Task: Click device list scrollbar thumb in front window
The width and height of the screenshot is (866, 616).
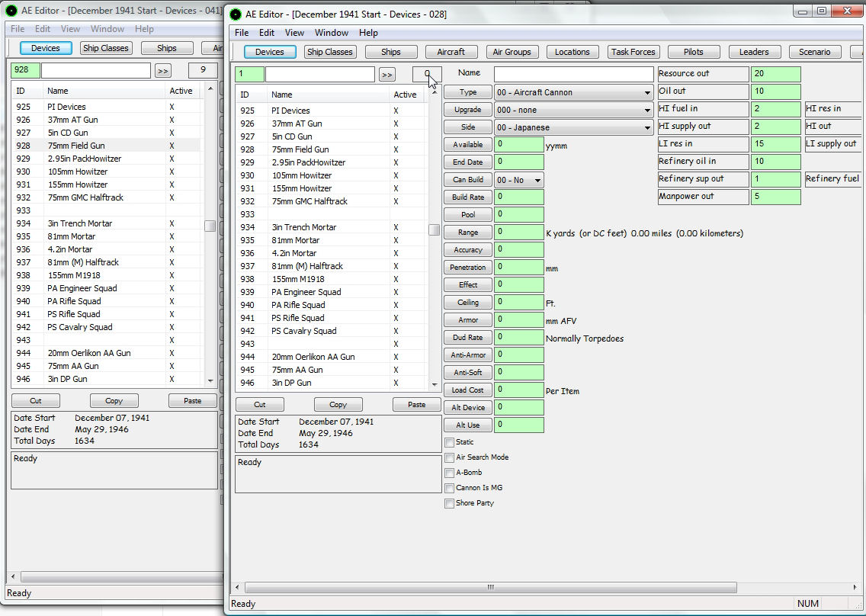Action: click(x=434, y=229)
